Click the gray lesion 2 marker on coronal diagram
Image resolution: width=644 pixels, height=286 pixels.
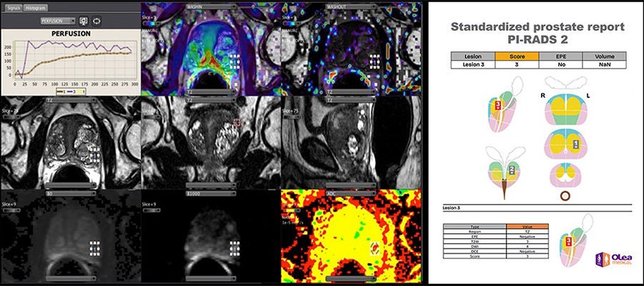pyautogui.click(x=512, y=170)
